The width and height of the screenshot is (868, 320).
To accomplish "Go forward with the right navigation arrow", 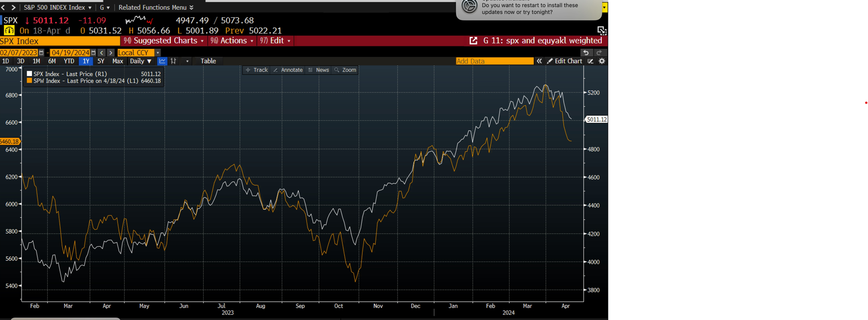I will click(x=13, y=7).
